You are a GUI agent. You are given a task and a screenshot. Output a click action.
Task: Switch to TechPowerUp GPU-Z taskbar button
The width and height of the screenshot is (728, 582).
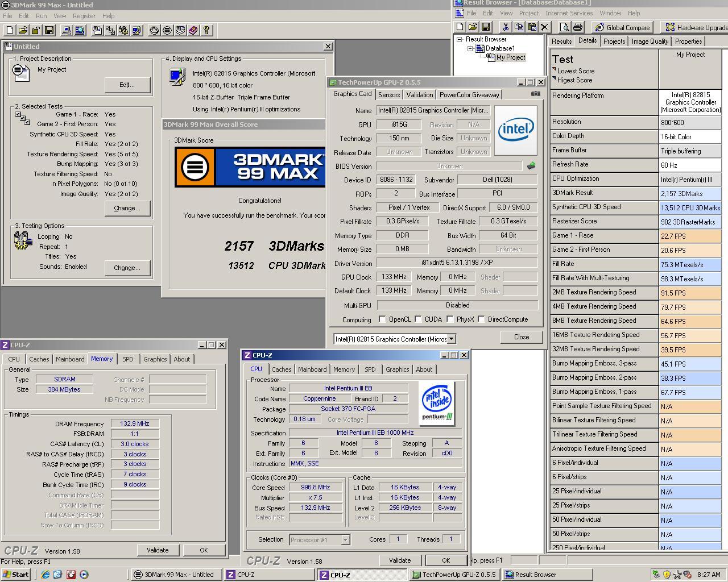pos(455,575)
